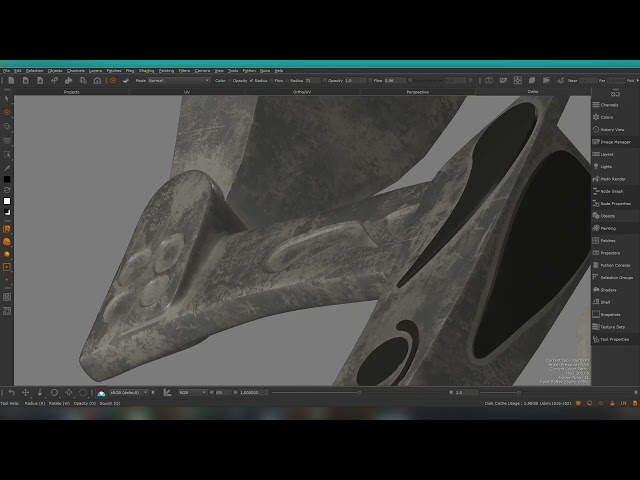
Task: Open the Selection Groups palette
Action: pyautogui.click(x=615, y=278)
